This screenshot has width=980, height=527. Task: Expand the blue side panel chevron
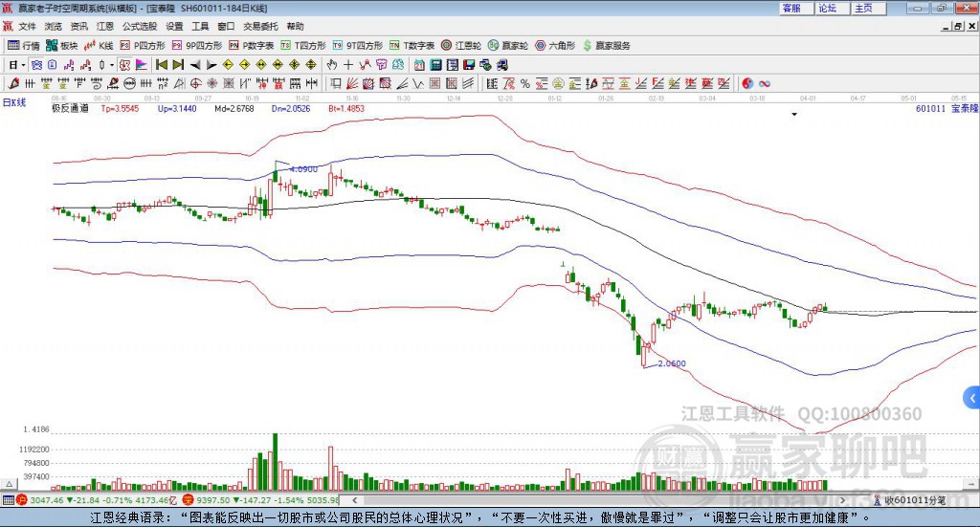click(972, 398)
